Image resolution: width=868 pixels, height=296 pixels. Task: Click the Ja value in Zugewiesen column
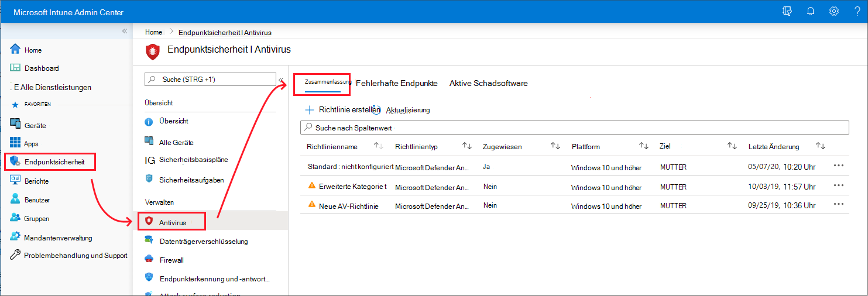(486, 167)
